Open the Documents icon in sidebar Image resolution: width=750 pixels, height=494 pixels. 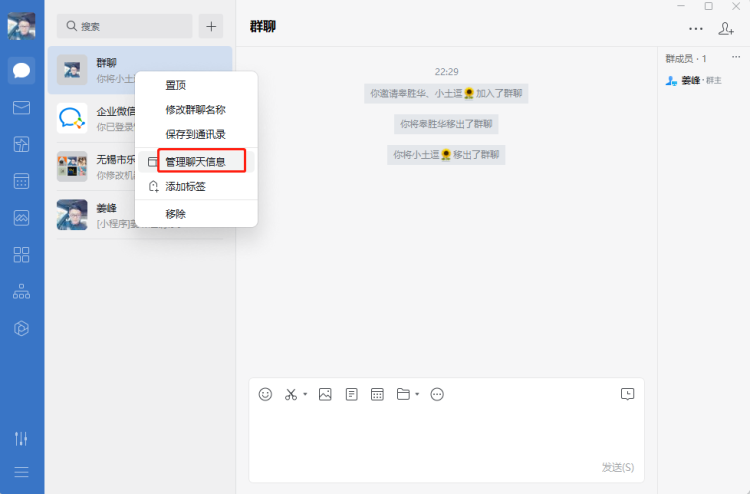22,144
